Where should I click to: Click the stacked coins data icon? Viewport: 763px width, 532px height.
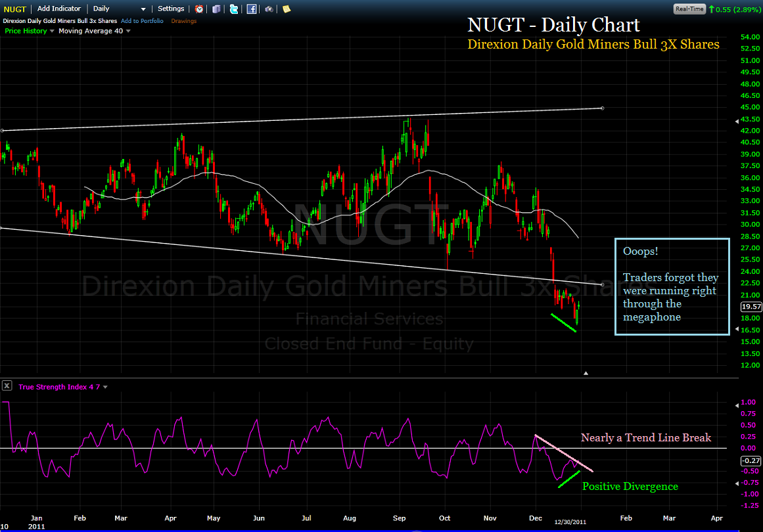(x=216, y=9)
